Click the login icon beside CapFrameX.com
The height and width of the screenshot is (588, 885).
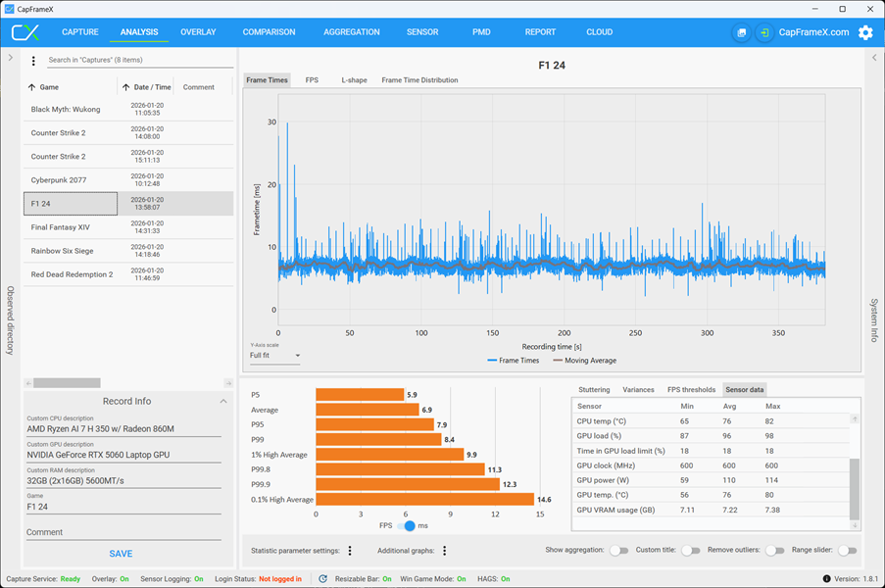click(764, 32)
